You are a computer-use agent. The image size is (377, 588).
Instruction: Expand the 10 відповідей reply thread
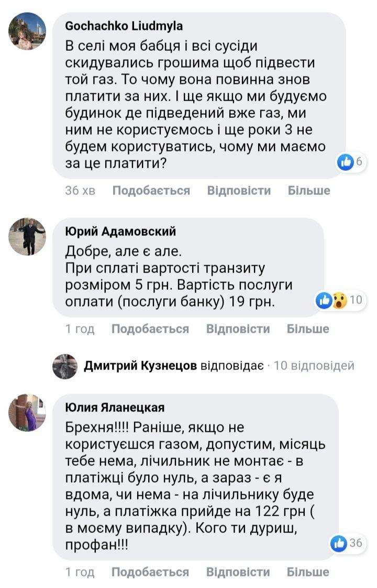tap(314, 365)
